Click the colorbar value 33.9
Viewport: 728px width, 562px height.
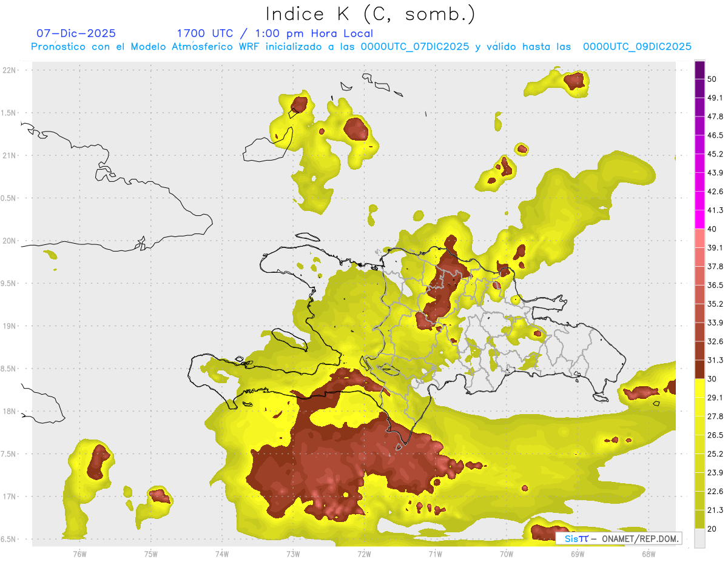pyautogui.click(x=715, y=323)
